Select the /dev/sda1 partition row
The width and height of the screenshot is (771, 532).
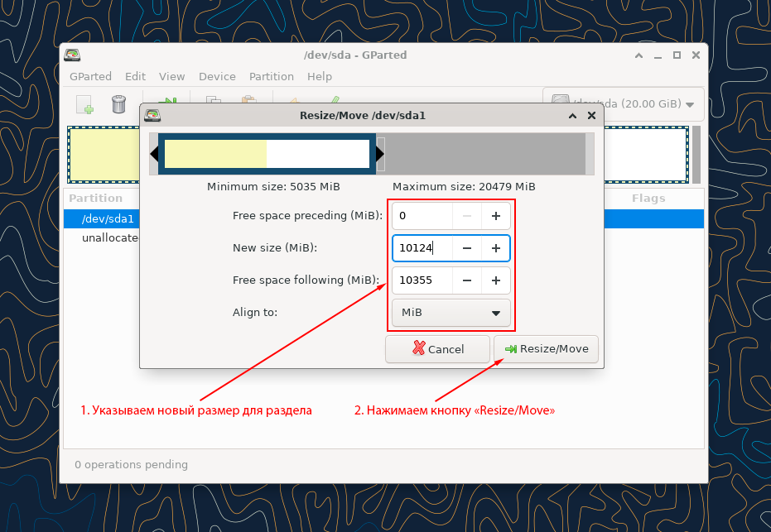click(383, 218)
